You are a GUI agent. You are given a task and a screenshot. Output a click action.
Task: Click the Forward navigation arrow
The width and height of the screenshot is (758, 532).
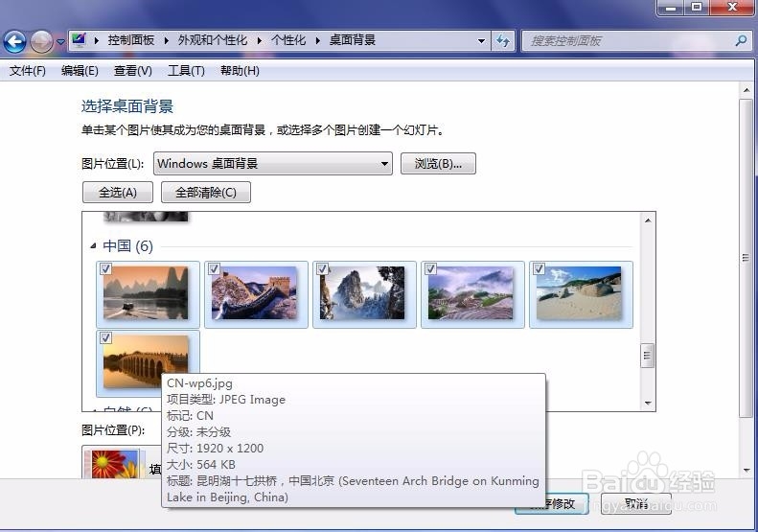[41, 41]
